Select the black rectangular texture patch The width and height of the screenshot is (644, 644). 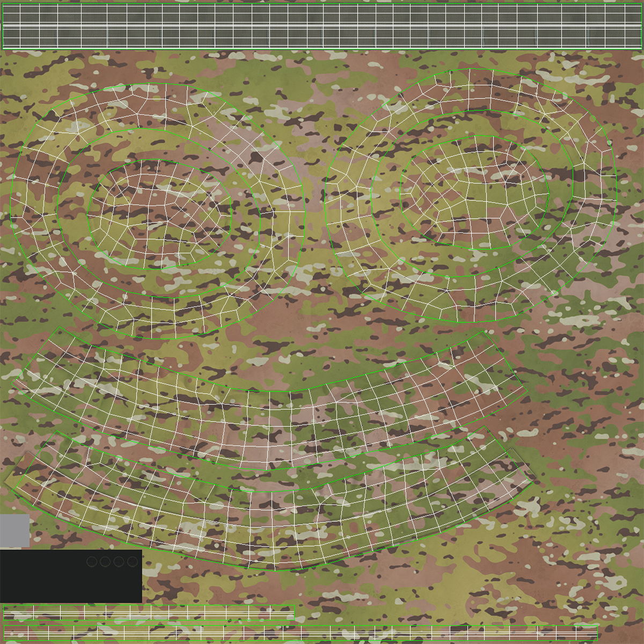point(71,576)
